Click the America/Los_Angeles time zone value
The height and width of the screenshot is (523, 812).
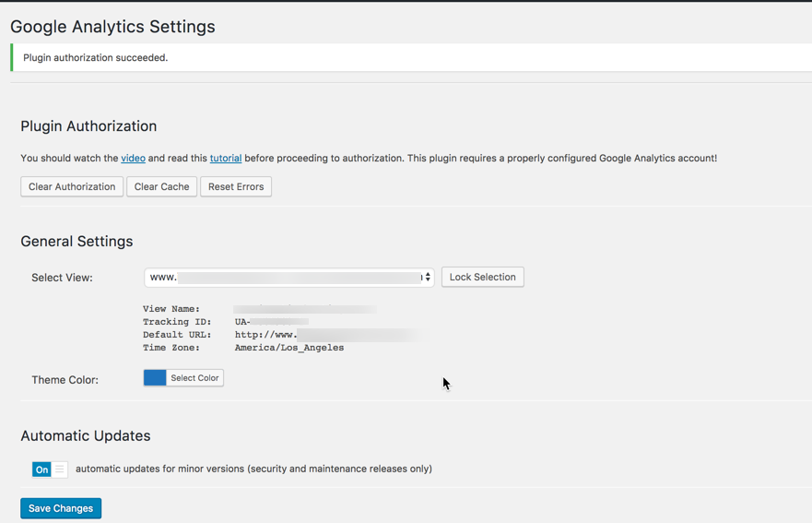point(289,348)
